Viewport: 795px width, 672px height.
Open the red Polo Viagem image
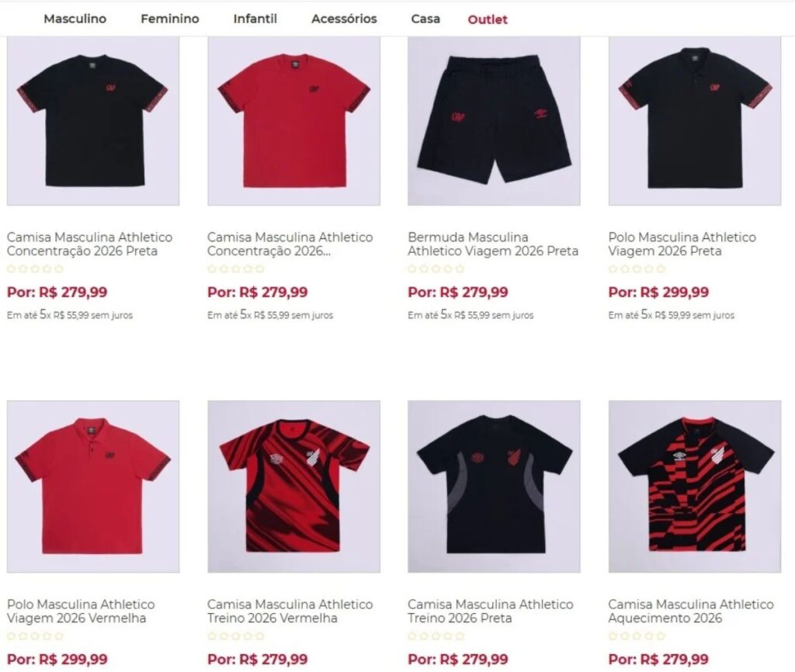click(93, 487)
